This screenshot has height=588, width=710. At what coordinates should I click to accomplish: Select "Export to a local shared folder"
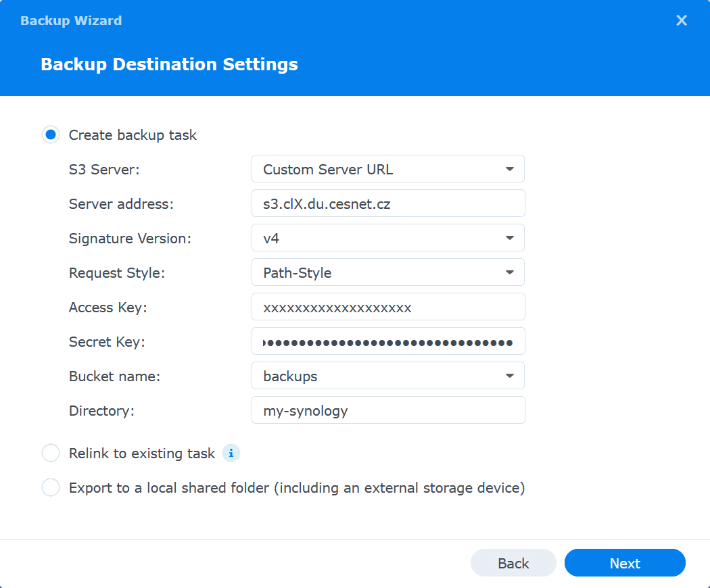[x=51, y=487]
